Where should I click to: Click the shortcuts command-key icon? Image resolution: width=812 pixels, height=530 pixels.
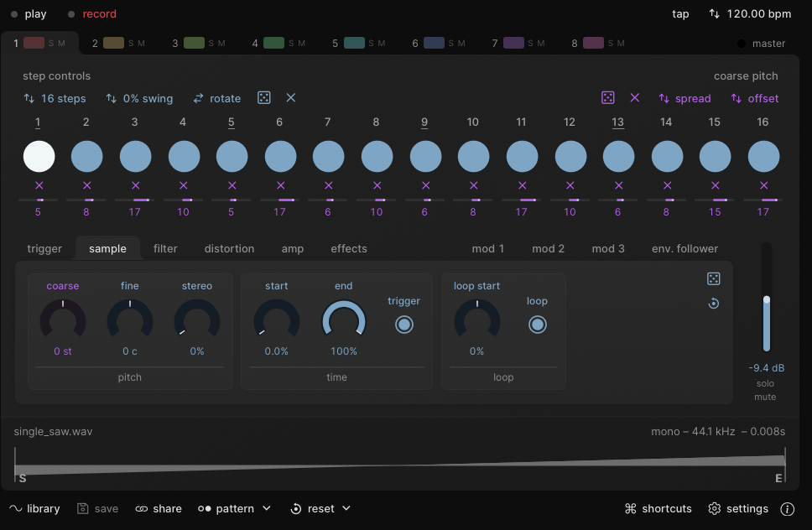pos(630,509)
